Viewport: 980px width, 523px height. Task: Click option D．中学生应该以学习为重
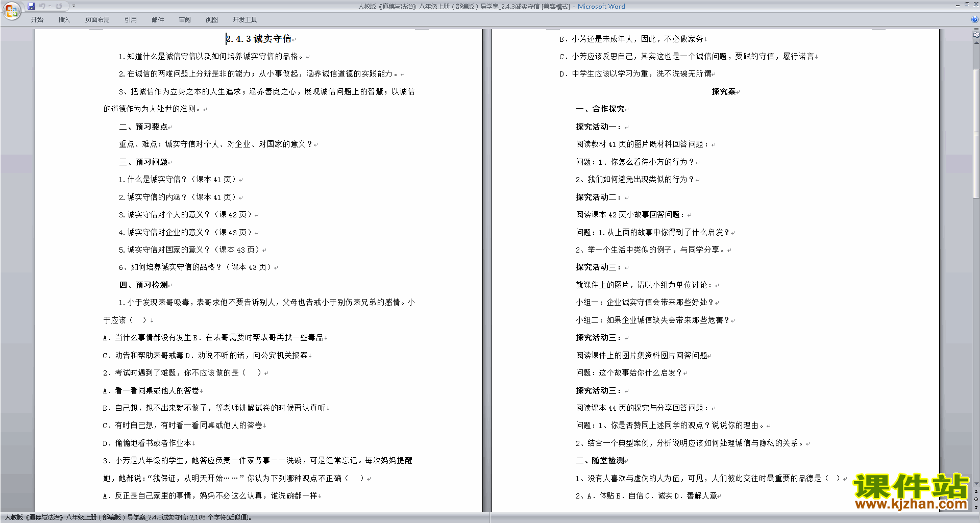(x=635, y=74)
